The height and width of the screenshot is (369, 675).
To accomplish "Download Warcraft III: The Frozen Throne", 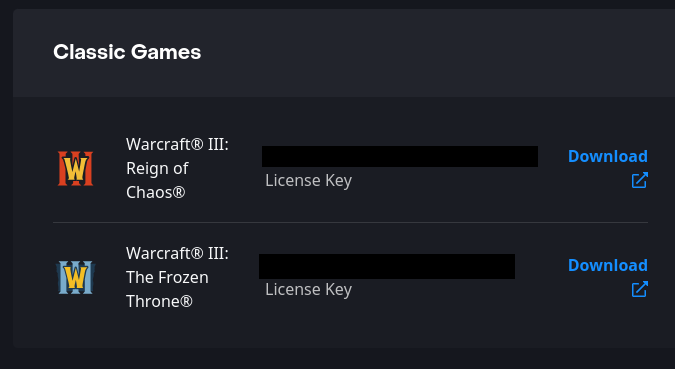I will [607, 265].
